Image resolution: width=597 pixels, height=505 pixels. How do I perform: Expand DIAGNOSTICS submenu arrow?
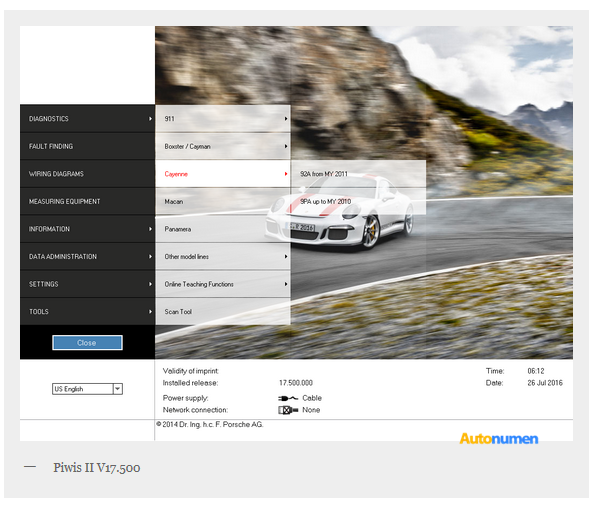point(150,119)
